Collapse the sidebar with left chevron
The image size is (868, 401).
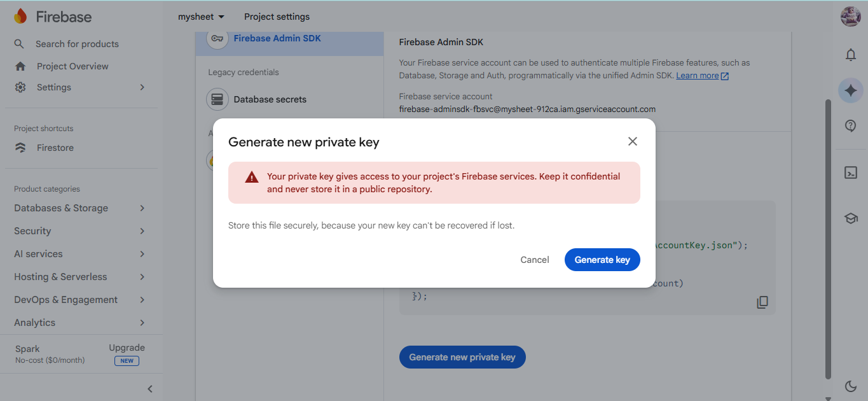(150, 388)
